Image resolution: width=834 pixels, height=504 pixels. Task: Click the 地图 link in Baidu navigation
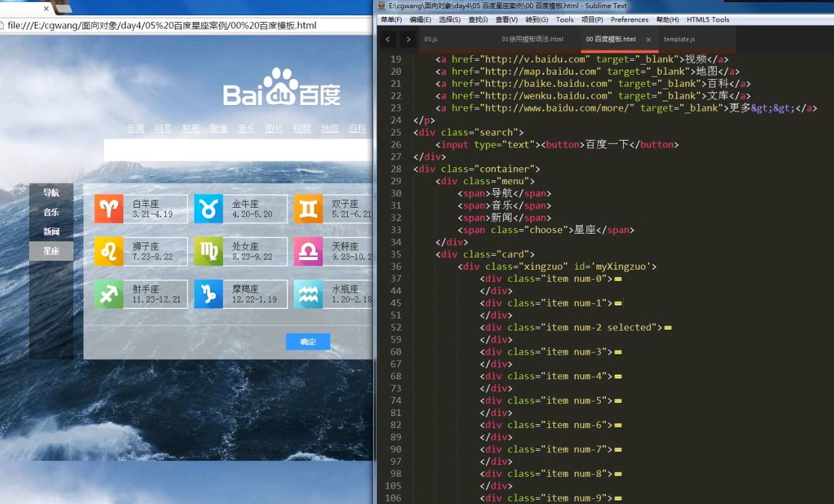[x=329, y=129]
